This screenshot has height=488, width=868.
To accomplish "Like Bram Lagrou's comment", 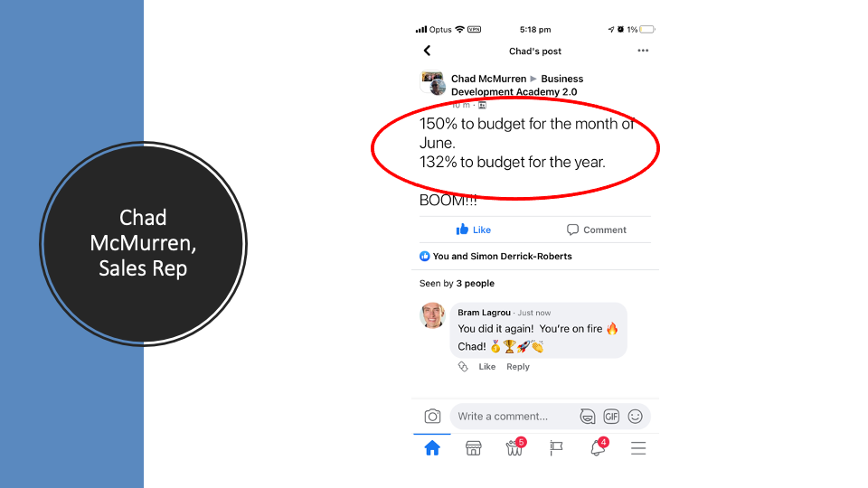I will pos(486,366).
